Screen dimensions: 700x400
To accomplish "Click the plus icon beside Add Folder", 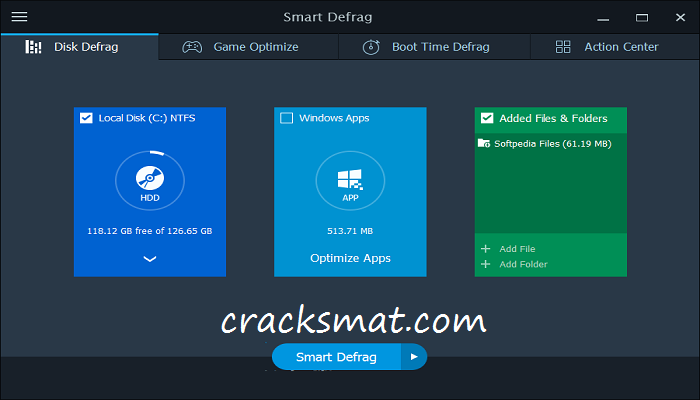I will tap(486, 264).
